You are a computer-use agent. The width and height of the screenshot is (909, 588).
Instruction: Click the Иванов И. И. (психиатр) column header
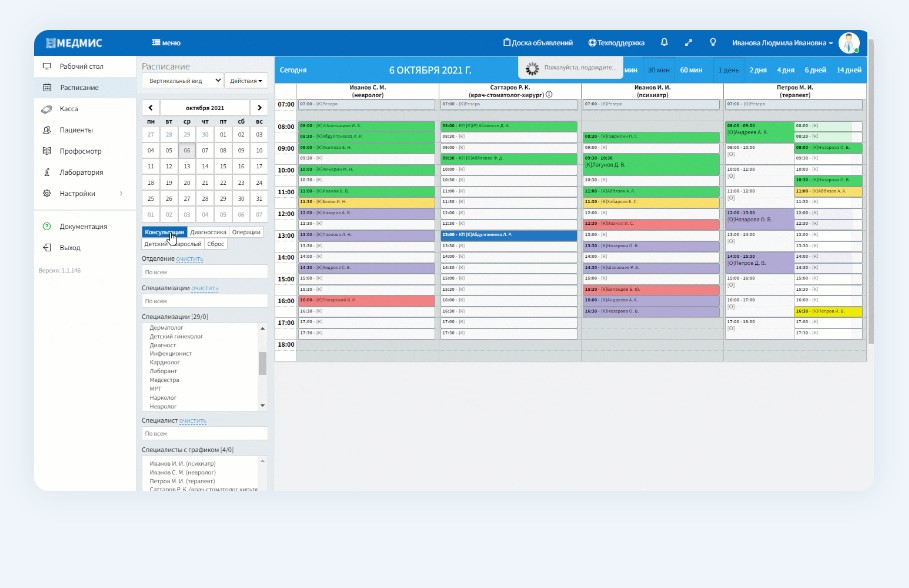click(x=652, y=90)
